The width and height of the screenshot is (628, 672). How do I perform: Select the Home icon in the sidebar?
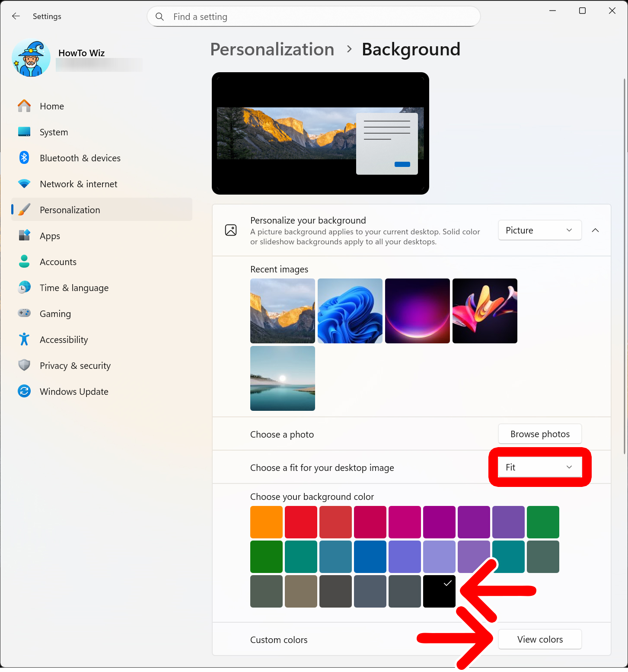[24, 106]
